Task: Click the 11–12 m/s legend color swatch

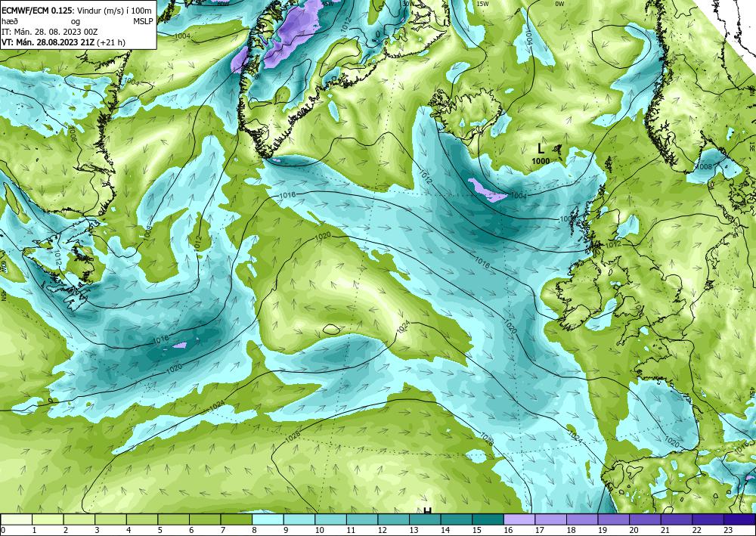Action: (363, 519)
